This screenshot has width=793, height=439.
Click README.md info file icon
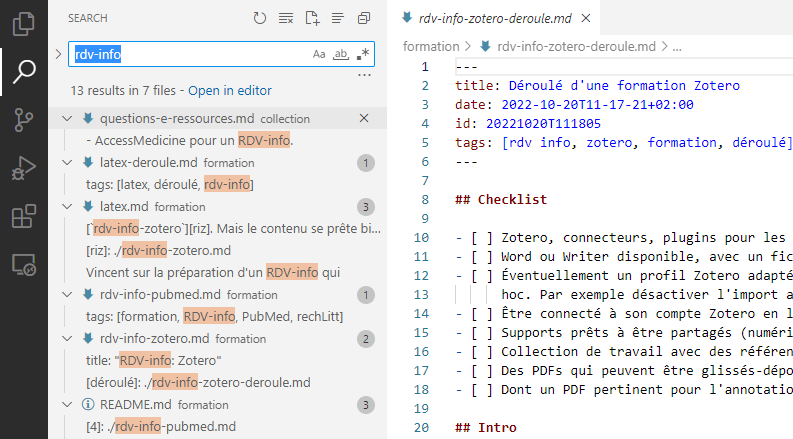(88, 405)
